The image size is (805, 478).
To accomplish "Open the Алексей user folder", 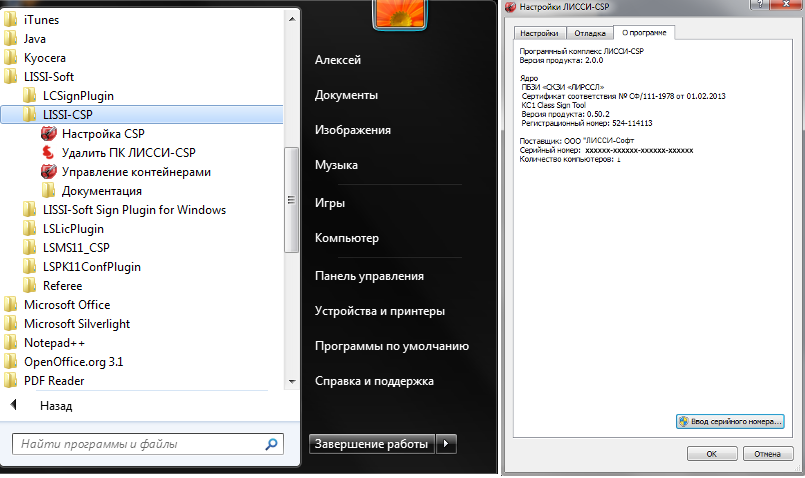I will click(338, 60).
